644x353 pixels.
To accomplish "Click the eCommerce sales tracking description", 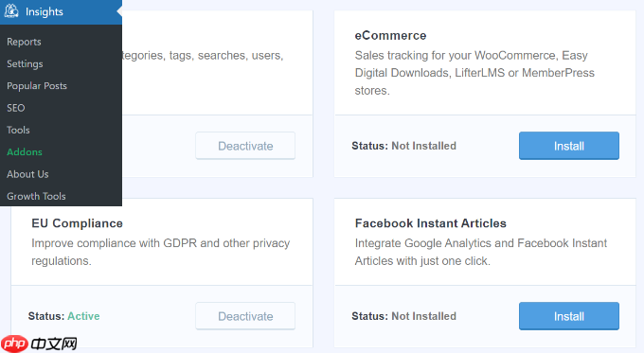I will click(474, 73).
